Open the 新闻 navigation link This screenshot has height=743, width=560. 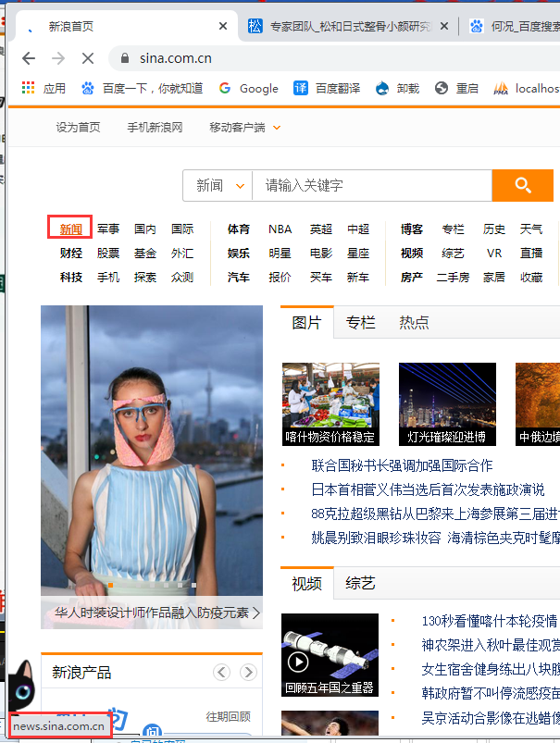(x=70, y=229)
